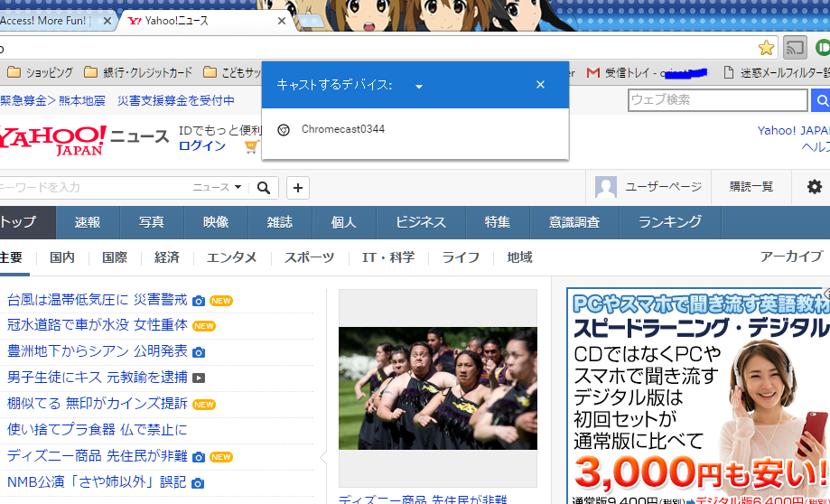The height and width of the screenshot is (504, 830).
Task: Select the 国内 category tab
Action: click(62, 257)
